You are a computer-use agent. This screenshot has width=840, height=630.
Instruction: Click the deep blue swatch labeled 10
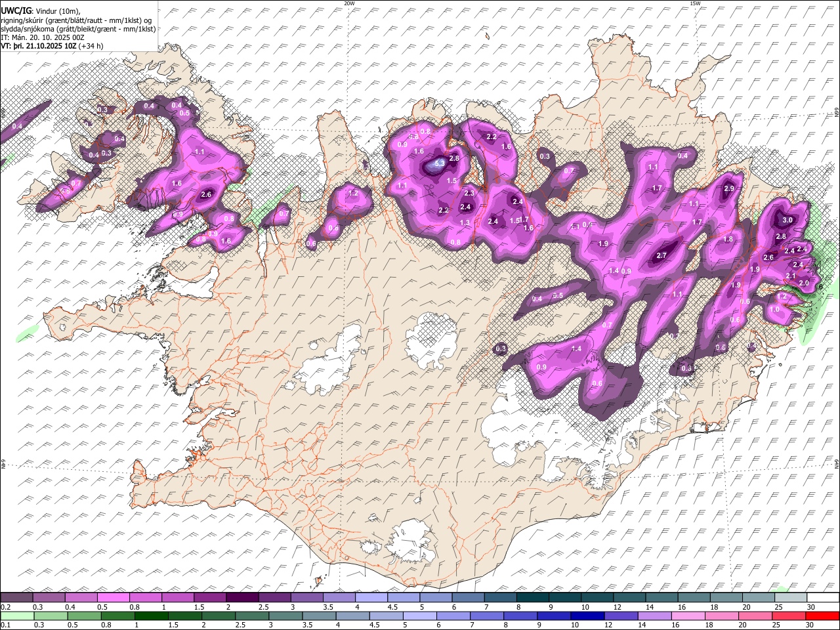point(587,616)
